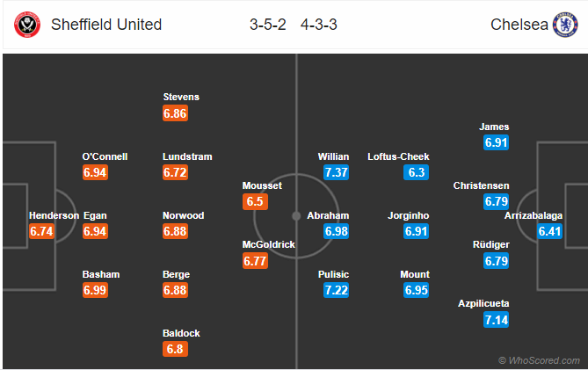Click Pulisic's 7.22 rating badge
The width and height of the screenshot is (588, 370).
tap(337, 290)
